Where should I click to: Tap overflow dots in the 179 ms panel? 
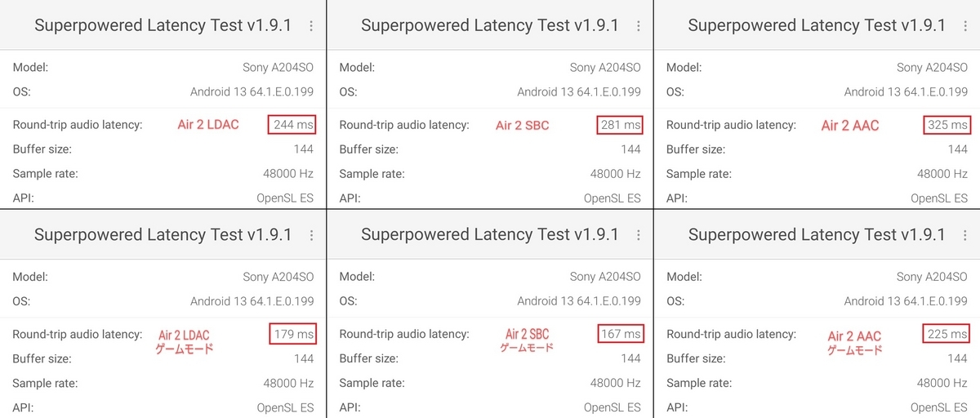tap(311, 235)
